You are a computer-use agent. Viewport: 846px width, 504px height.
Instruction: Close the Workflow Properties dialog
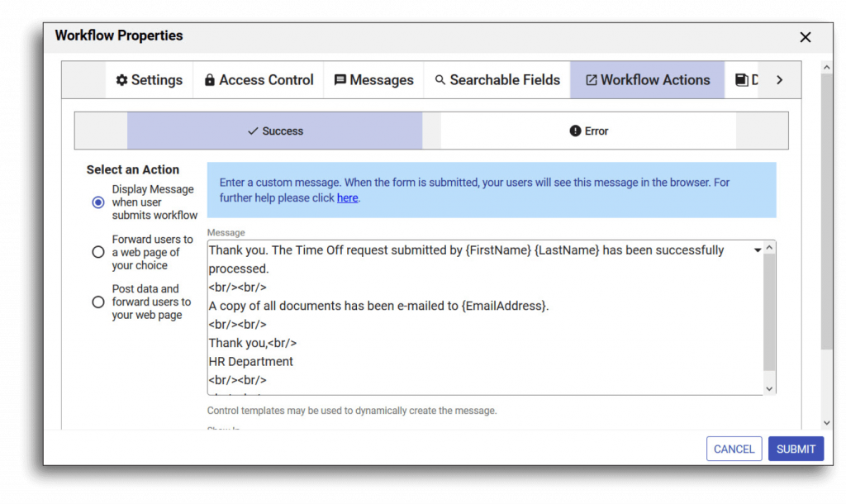click(805, 37)
